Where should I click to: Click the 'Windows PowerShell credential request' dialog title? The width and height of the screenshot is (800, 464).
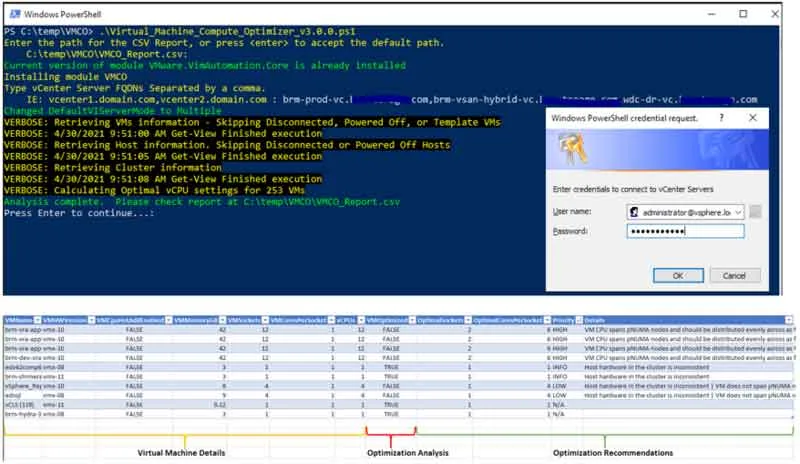pyautogui.click(x=624, y=118)
